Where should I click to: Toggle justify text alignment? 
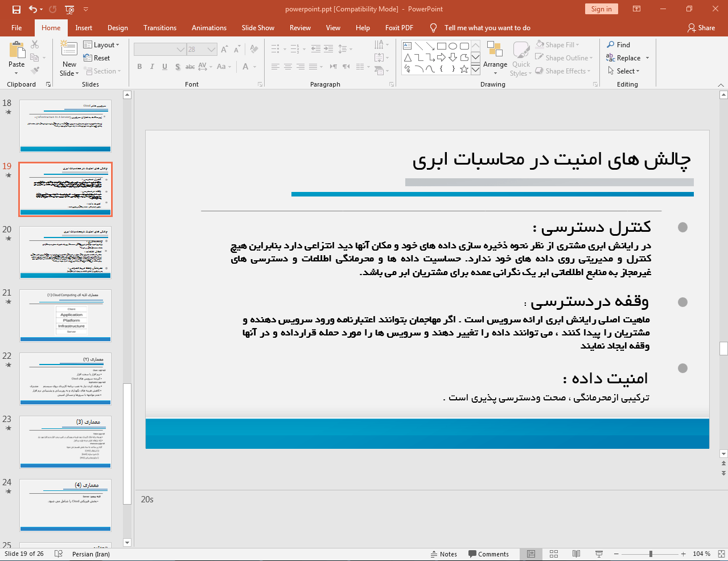tap(313, 67)
